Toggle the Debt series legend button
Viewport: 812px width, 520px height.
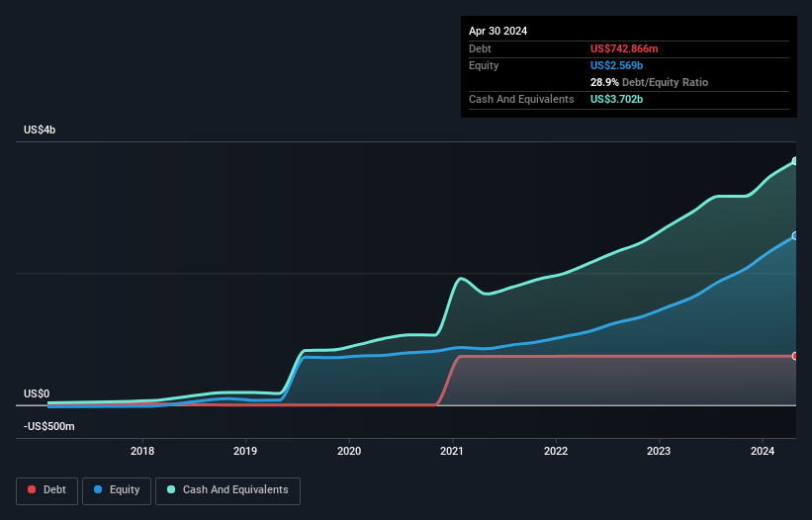(x=46, y=490)
